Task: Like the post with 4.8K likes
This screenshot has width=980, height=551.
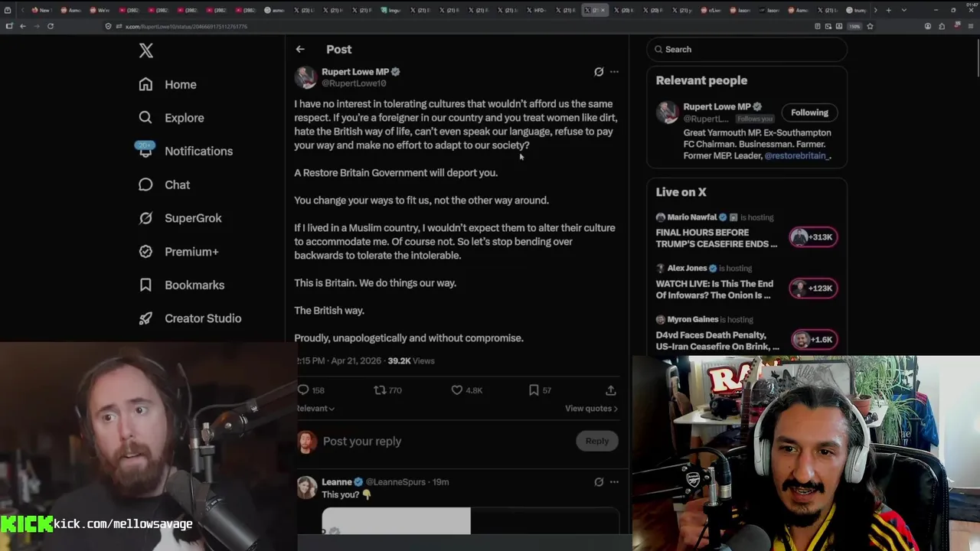Action: coord(457,390)
